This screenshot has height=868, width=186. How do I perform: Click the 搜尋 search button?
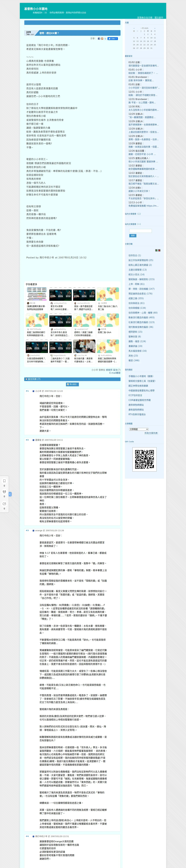[x=133, y=236]
